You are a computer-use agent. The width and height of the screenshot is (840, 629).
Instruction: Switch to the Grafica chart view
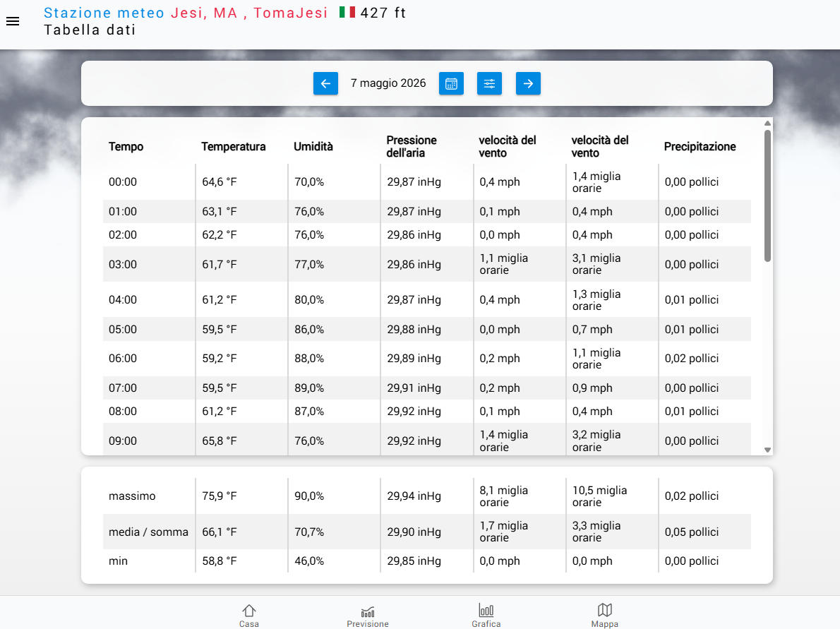tap(486, 615)
